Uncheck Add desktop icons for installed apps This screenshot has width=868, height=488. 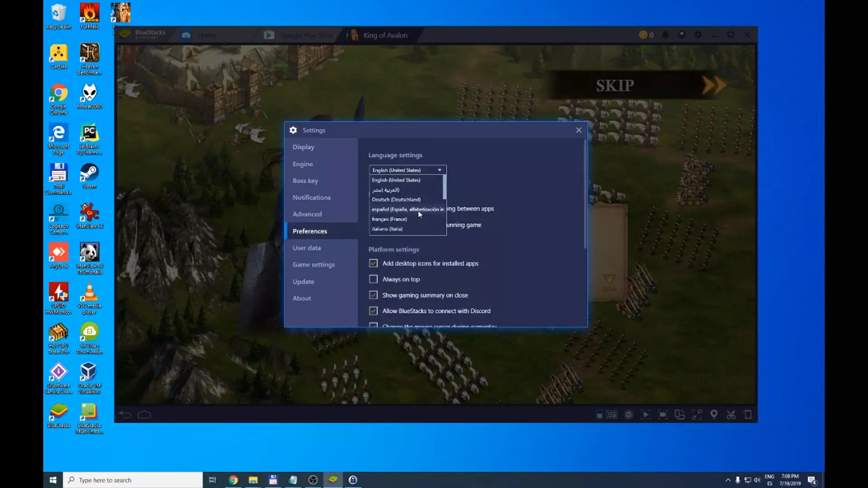373,263
